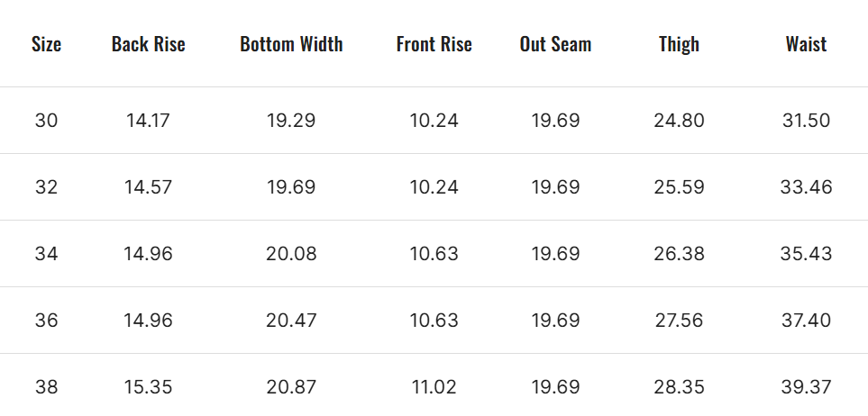Select the 25.59 thigh cell
The width and height of the screenshot is (868, 416).
click(x=679, y=187)
